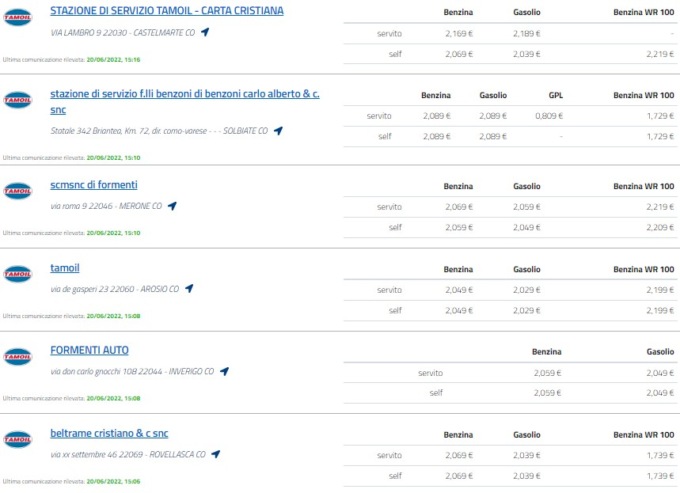Click navigation arrow next to Inverigo address
Screen dimensions: 680x493
click(224, 371)
